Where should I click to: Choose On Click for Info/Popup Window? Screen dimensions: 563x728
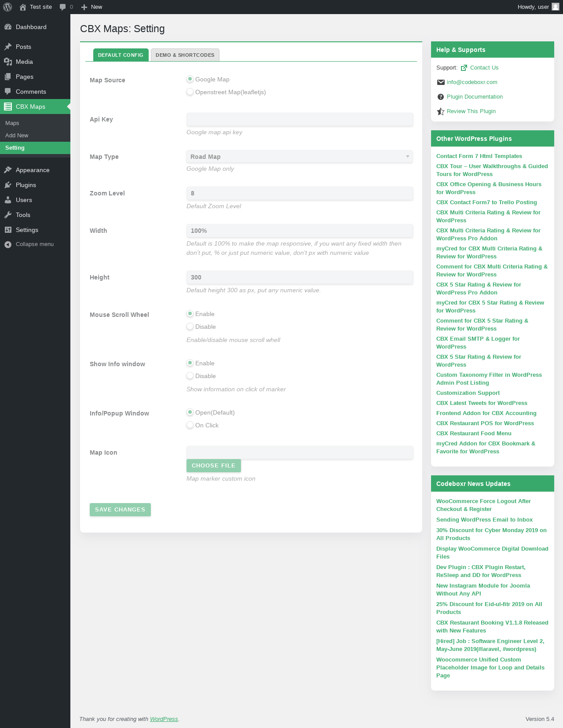coord(190,425)
